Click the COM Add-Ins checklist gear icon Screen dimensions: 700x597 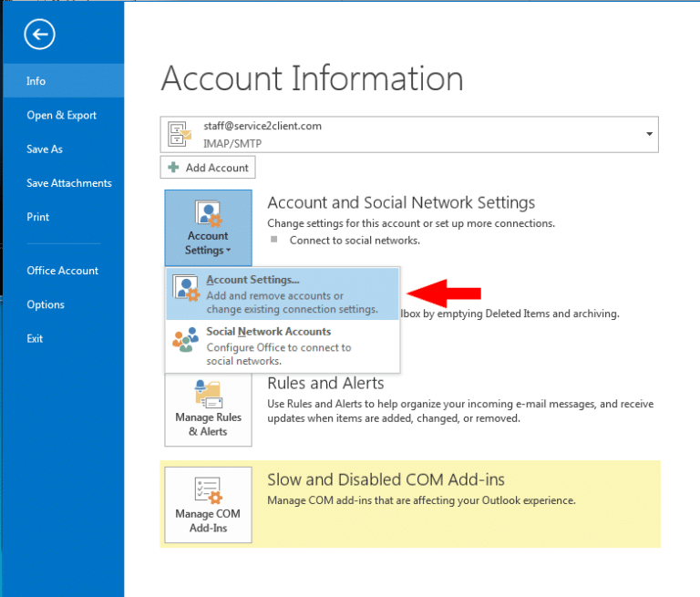click(x=208, y=490)
